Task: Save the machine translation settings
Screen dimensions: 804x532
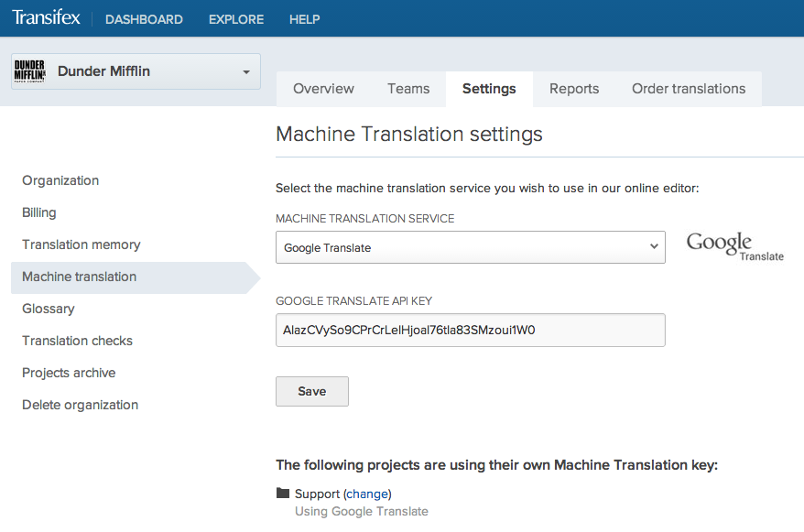Action: click(x=312, y=392)
